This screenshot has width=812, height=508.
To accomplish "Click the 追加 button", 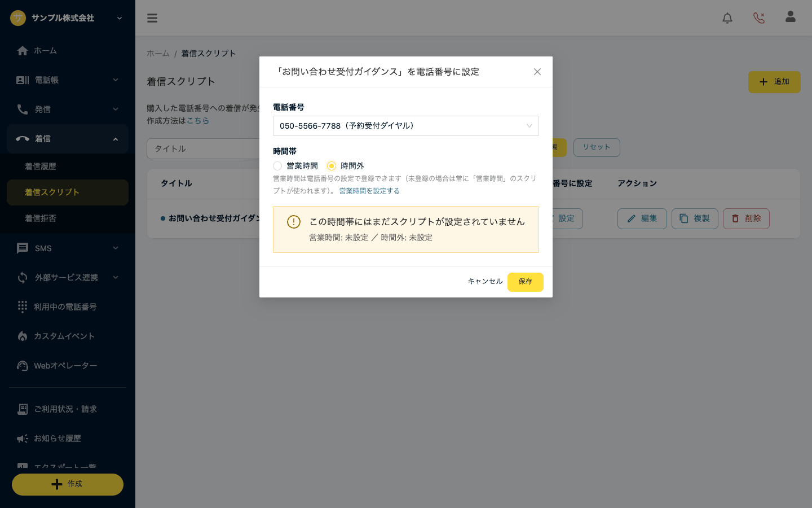I will tap(774, 82).
